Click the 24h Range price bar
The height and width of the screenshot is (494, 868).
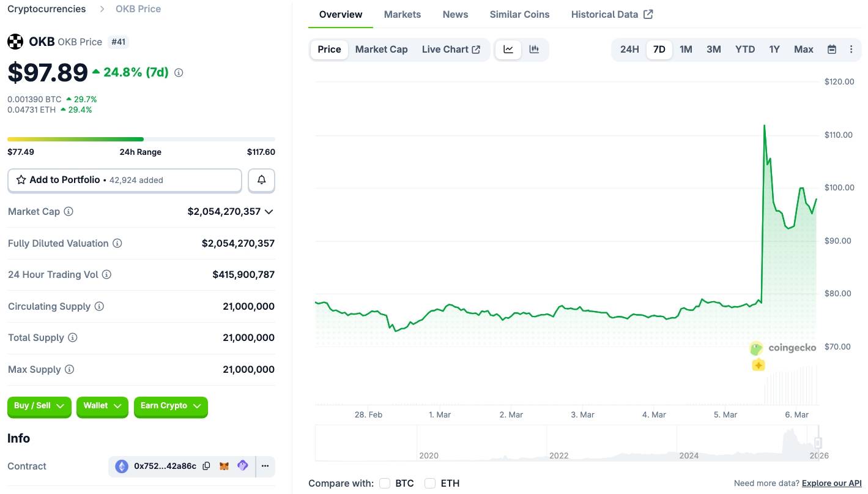pyautogui.click(x=141, y=139)
